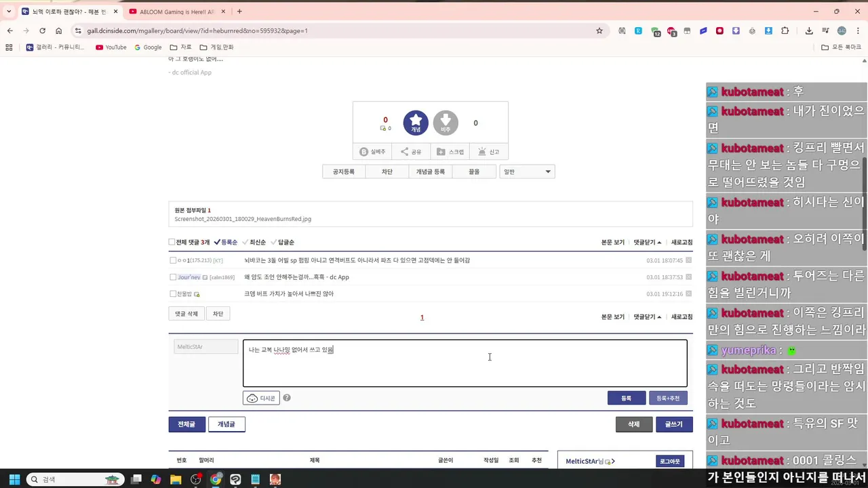
Task: Open the 자료 bookmark folder
Action: 181,47
